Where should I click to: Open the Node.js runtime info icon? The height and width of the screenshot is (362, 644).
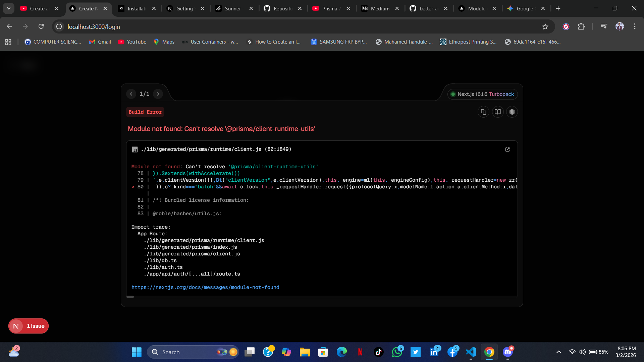point(512,112)
